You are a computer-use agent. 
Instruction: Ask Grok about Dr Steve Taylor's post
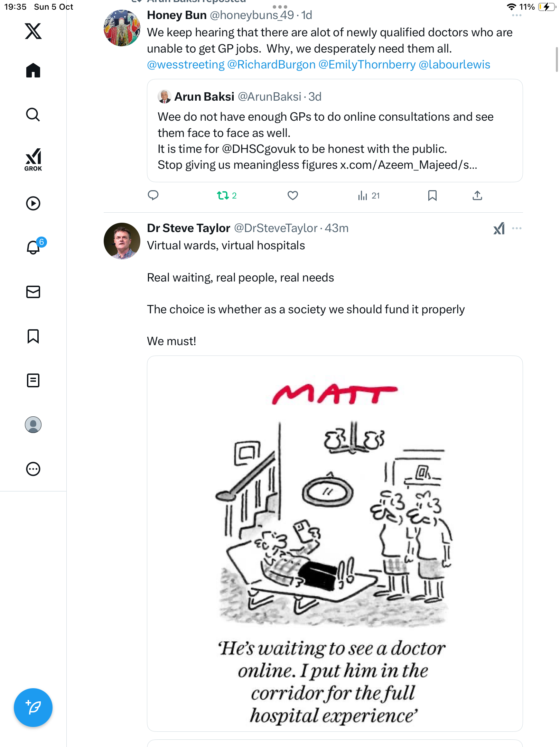[x=499, y=228]
